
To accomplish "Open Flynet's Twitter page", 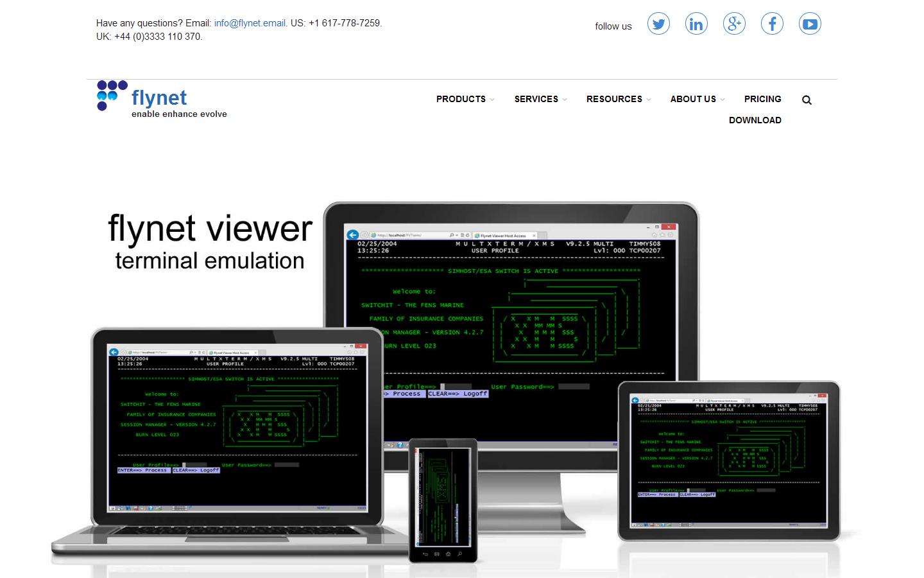I will click(658, 24).
